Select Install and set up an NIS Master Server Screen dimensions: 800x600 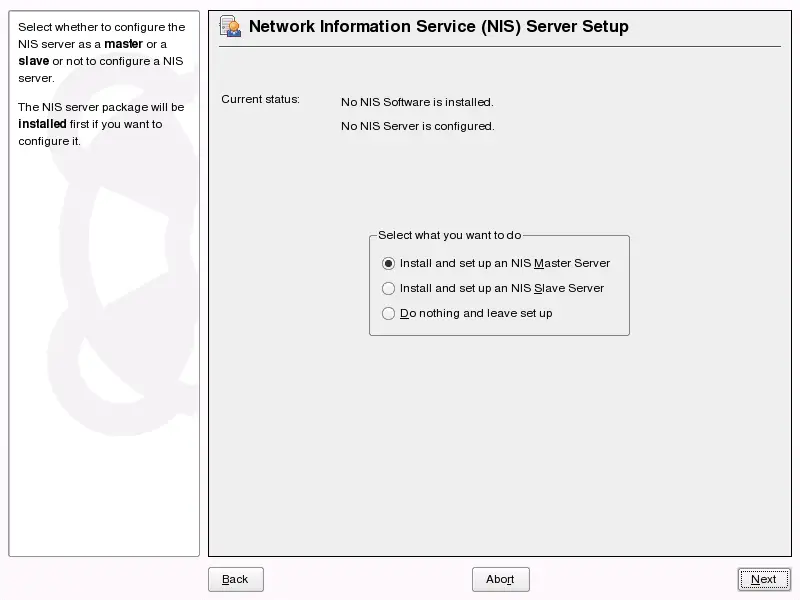(x=388, y=263)
